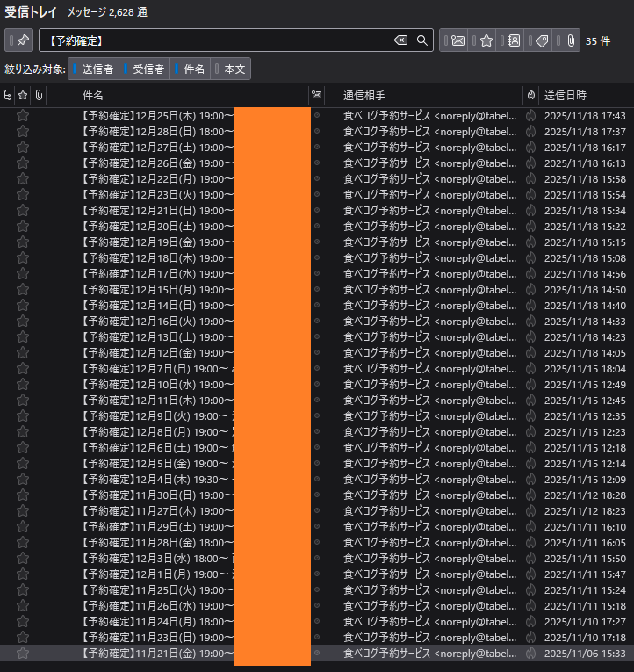Open the 12月9日(火) 19:00 reservation email
The width and height of the screenshot is (634, 672).
[158, 416]
